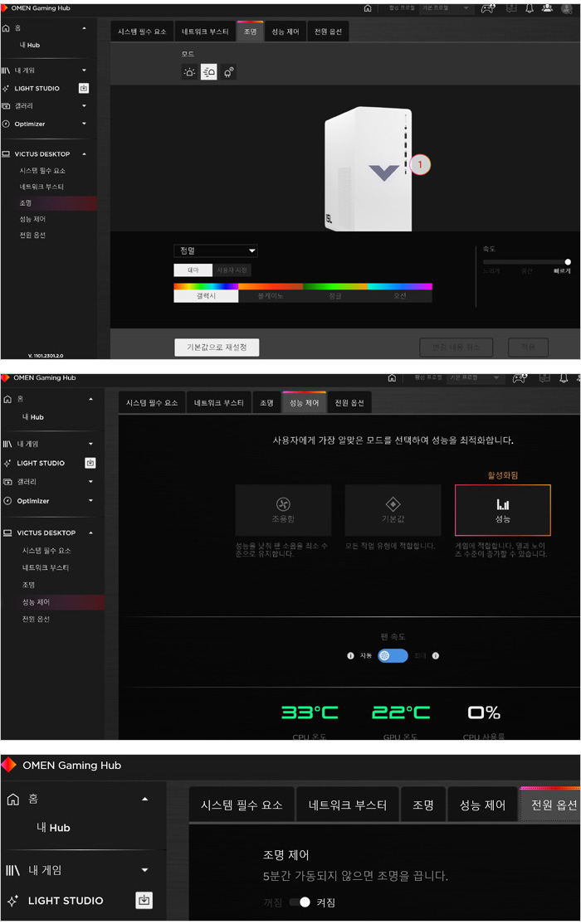Toggle the fan speed switch between 자동 and 최대
The width and height of the screenshot is (581, 924).
(393, 656)
